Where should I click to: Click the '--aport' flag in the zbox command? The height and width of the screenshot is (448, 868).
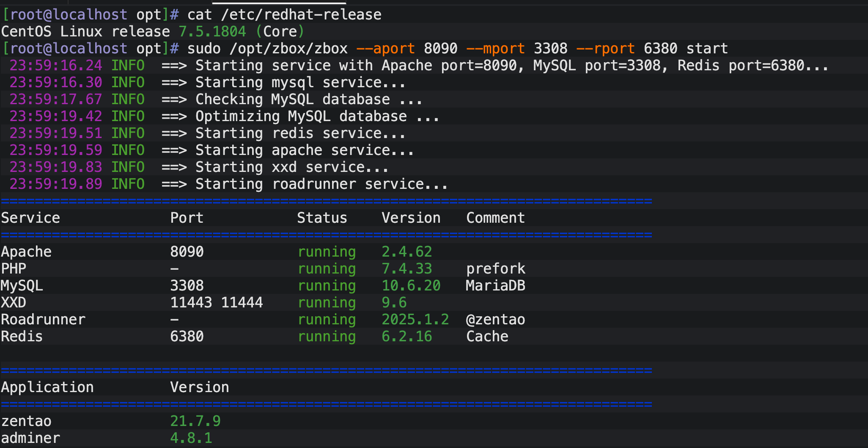[385, 49]
